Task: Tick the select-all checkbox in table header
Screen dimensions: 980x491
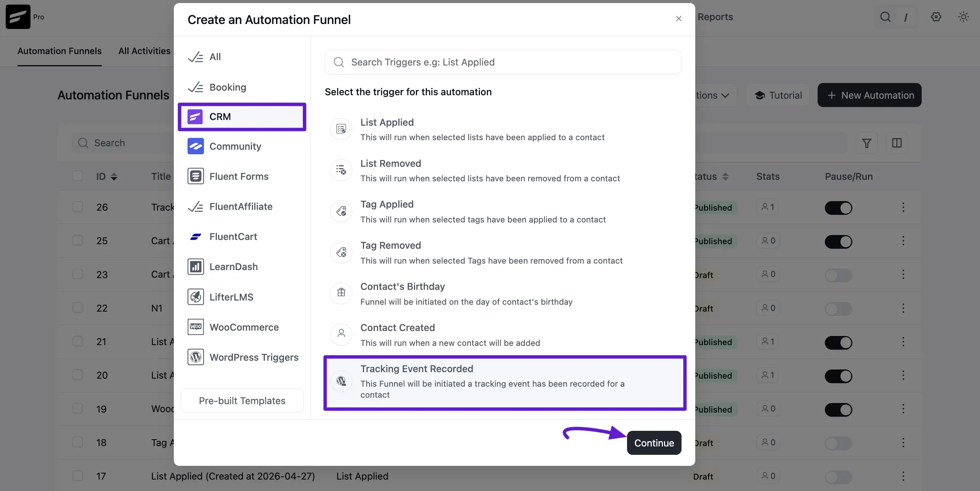Action: [78, 176]
